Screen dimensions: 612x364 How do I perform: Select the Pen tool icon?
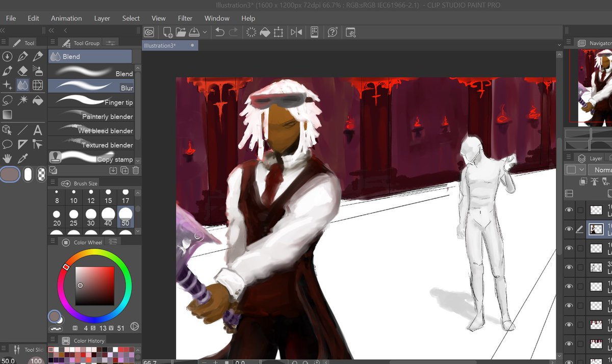click(x=22, y=57)
